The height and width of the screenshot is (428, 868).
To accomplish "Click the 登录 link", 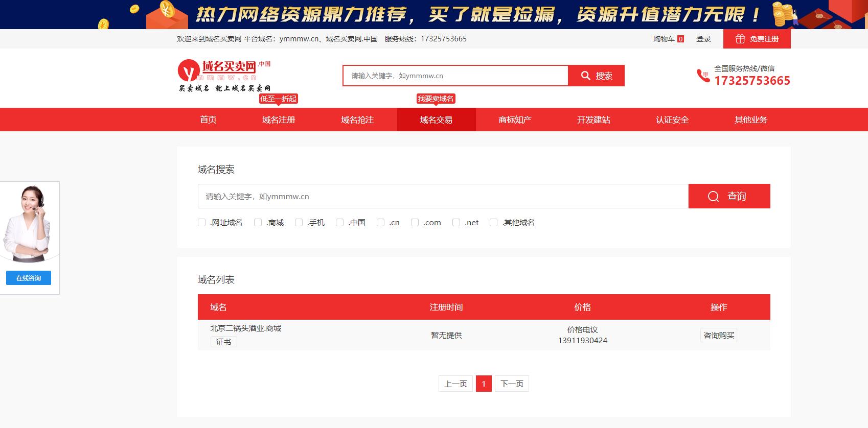I will [703, 39].
